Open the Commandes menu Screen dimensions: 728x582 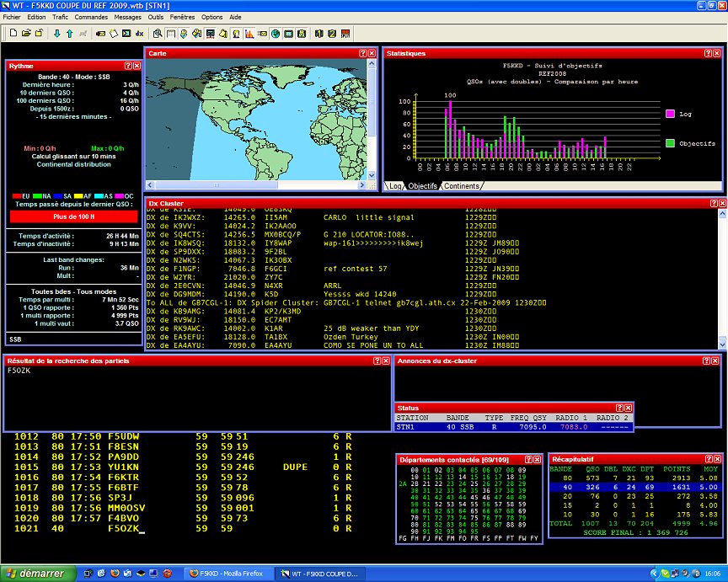[91, 17]
